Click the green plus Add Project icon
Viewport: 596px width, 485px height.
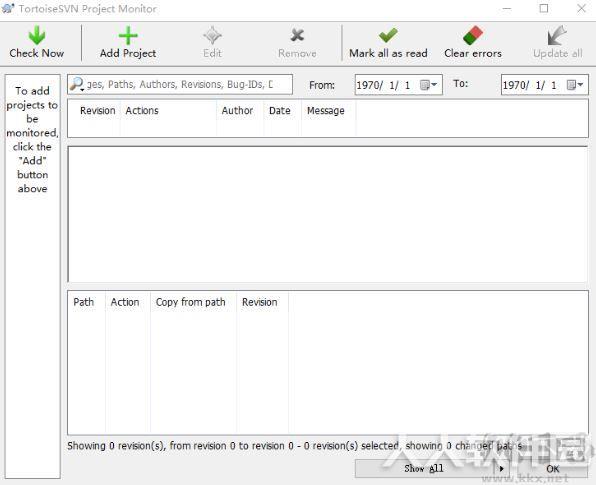point(128,36)
